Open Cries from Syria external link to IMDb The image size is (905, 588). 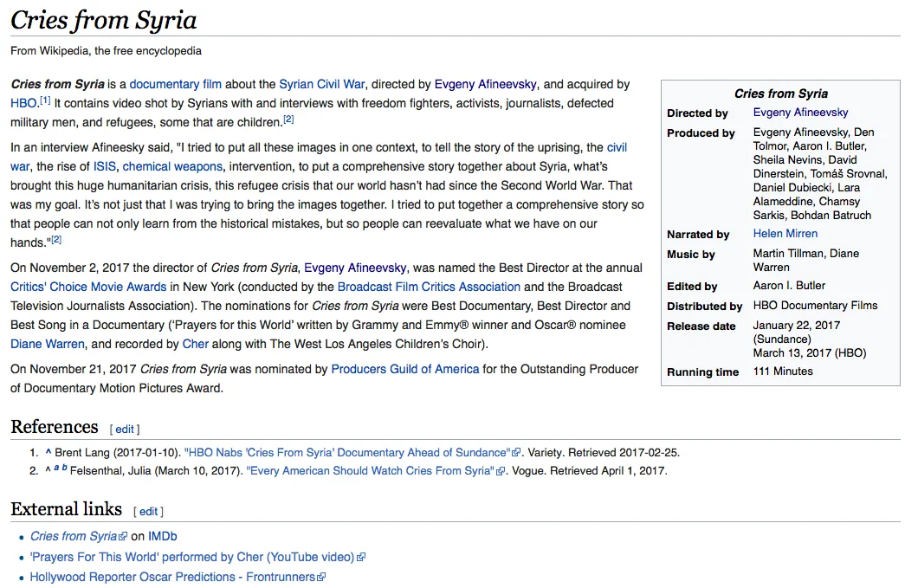74,537
